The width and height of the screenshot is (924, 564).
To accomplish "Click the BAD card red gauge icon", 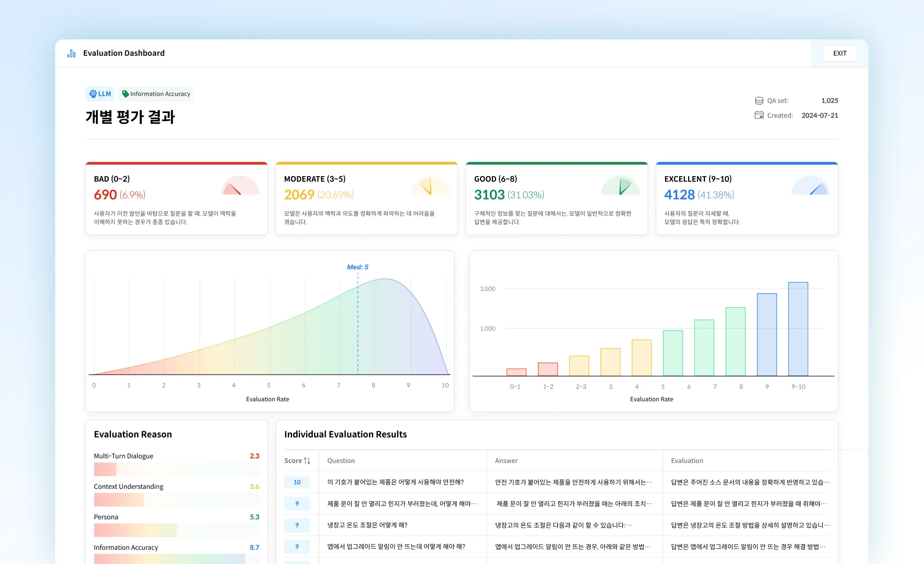I will [240, 185].
